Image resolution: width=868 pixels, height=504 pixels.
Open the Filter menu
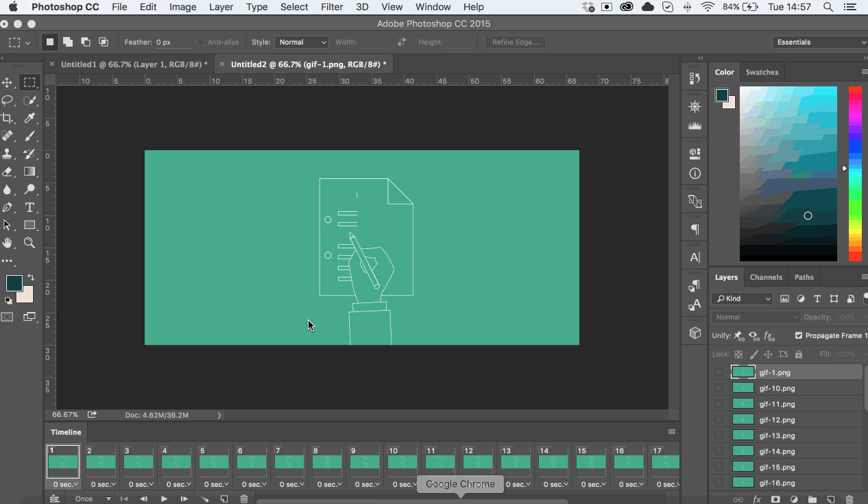[x=332, y=7]
